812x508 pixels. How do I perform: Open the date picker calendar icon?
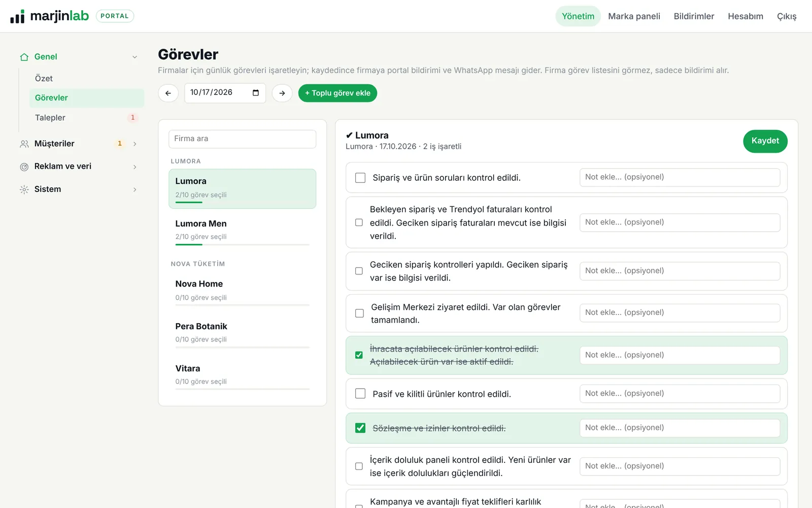coord(256,92)
